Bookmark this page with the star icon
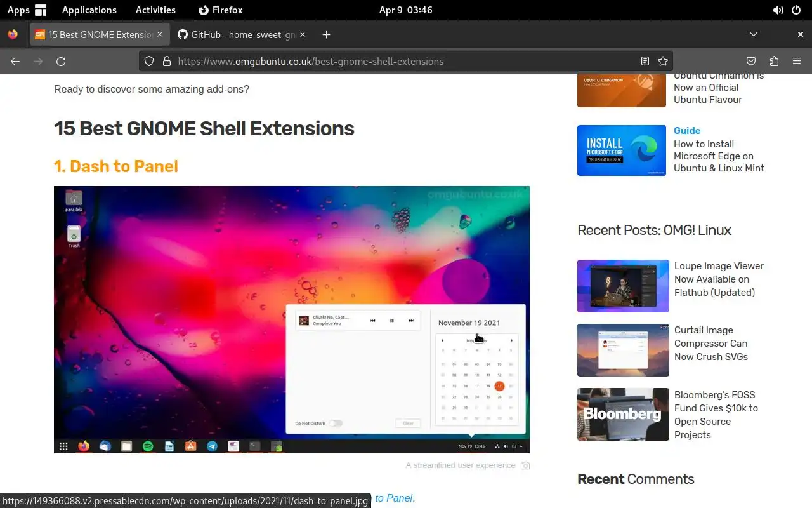 point(663,62)
